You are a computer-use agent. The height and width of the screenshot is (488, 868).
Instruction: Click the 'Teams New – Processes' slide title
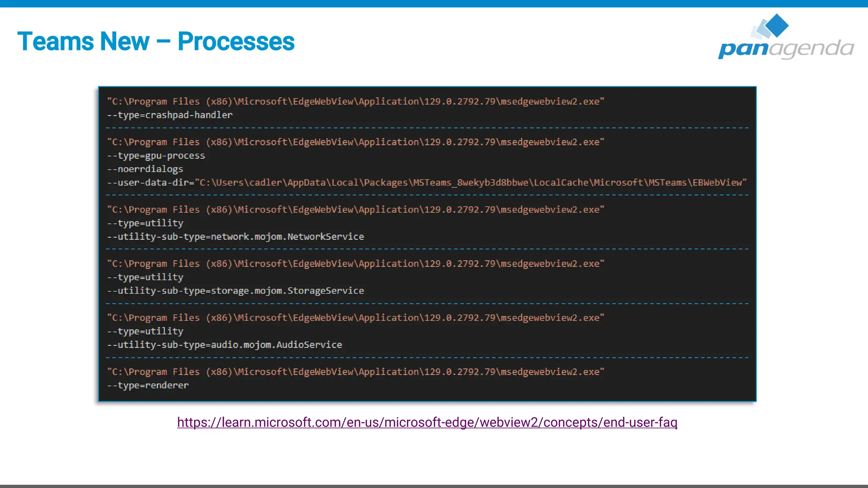pyautogui.click(x=156, y=42)
